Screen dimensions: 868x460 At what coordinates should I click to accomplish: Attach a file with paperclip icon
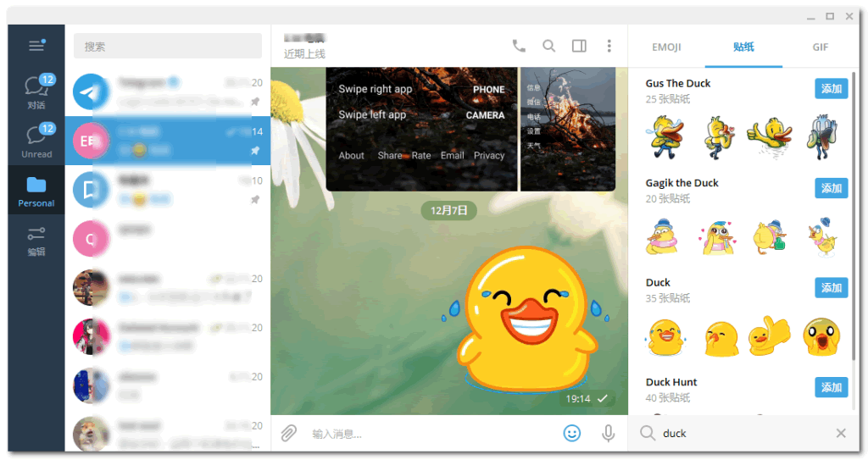pyautogui.click(x=289, y=434)
